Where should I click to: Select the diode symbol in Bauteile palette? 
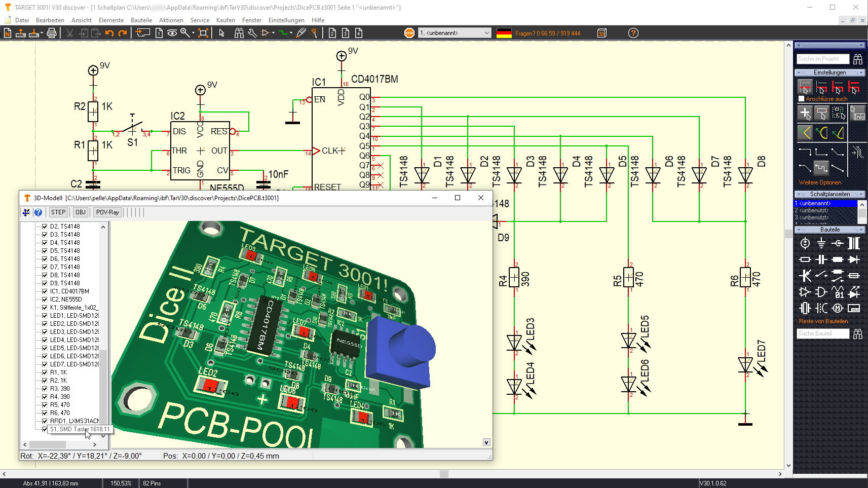[x=854, y=259]
